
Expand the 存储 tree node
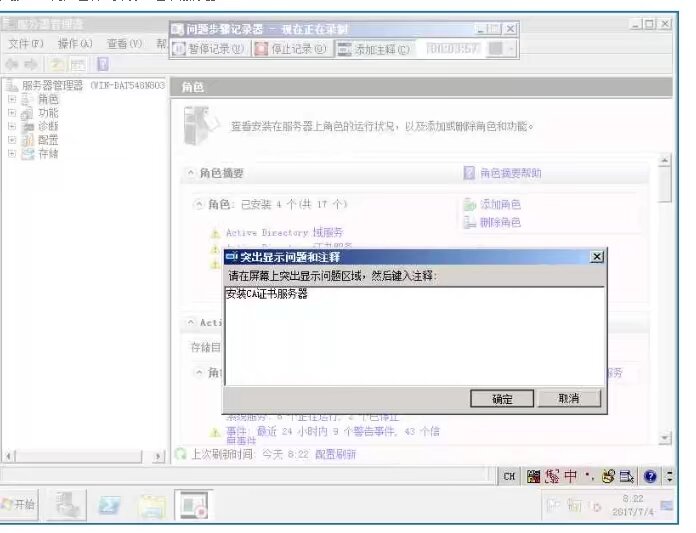tap(12, 154)
